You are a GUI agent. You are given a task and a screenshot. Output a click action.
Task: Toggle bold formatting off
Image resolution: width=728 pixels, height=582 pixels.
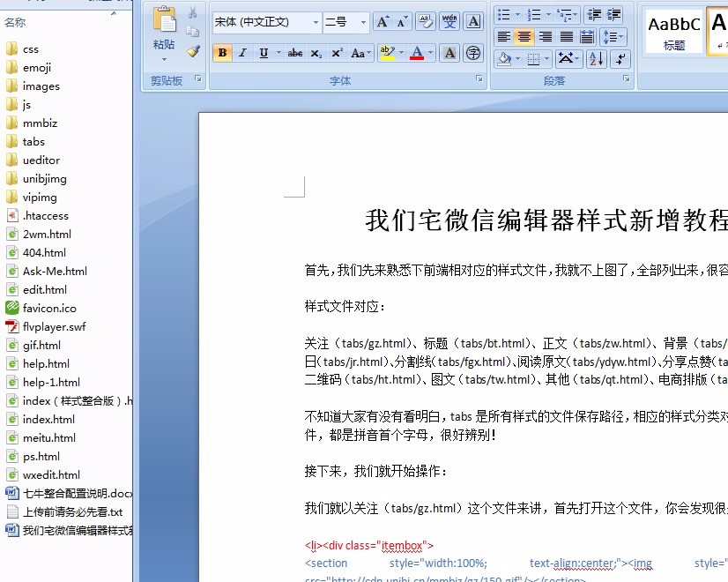223,53
